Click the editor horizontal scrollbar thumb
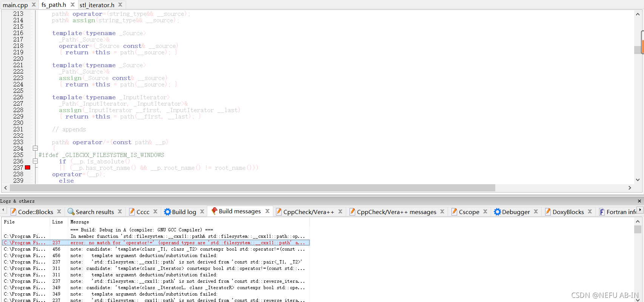 point(252,188)
